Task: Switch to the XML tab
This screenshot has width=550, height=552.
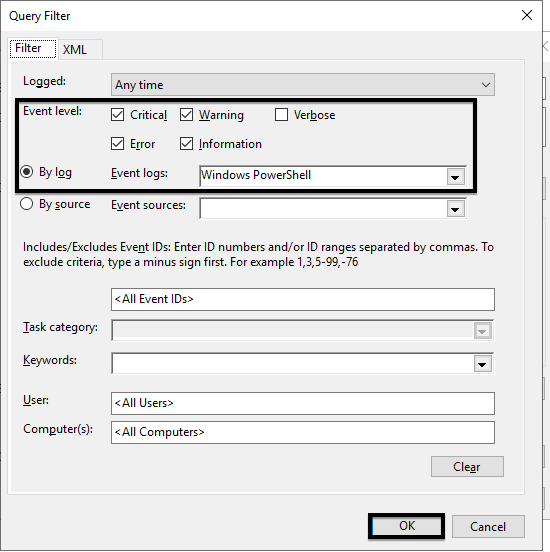Action: pos(75,50)
